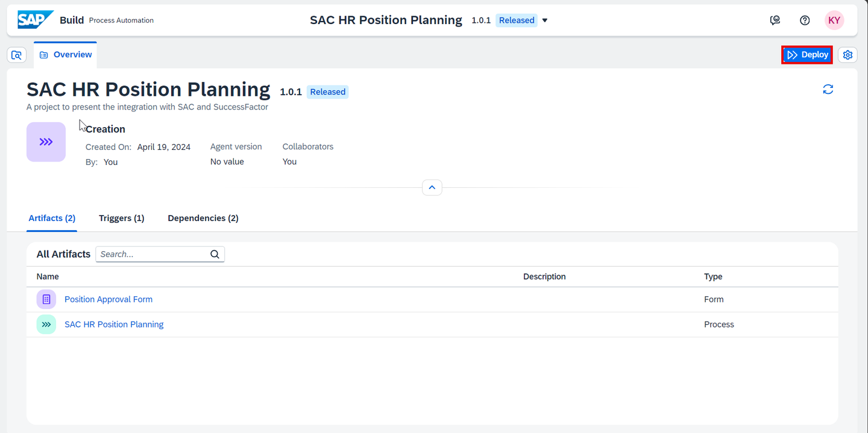Image resolution: width=868 pixels, height=433 pixels.
Task: Click the Released badge next to page title
Action: (x=328, y=92)
